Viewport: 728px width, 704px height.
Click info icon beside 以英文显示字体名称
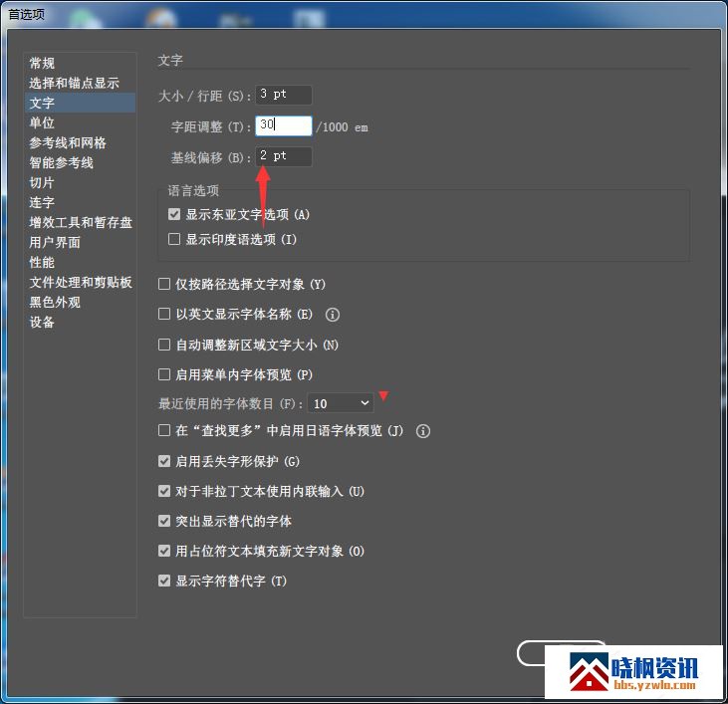click(x=333, y=315)
